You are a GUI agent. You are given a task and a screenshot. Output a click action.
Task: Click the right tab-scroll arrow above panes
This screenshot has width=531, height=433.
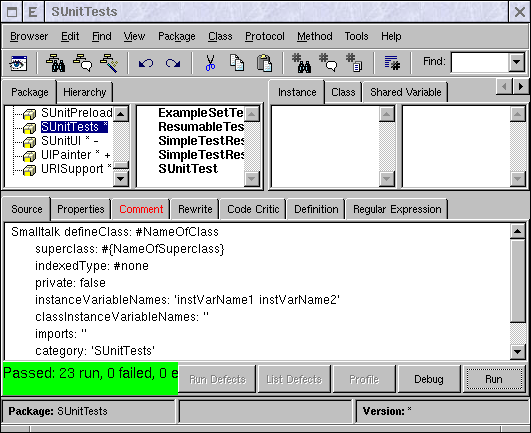tap(521, 87)
